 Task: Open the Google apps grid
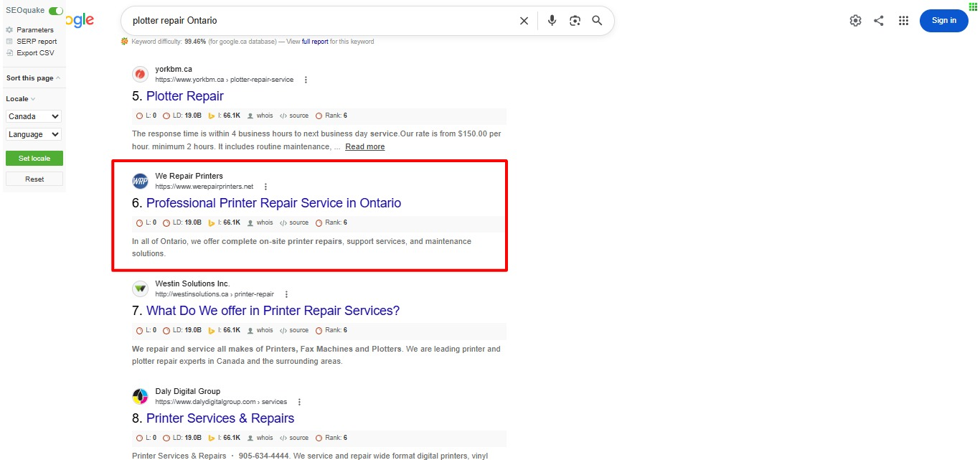coord(904,21)
